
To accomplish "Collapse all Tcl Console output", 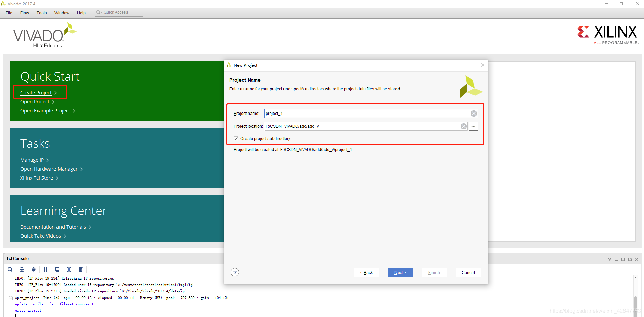I will pyautogui.click(x=22, y=269).
